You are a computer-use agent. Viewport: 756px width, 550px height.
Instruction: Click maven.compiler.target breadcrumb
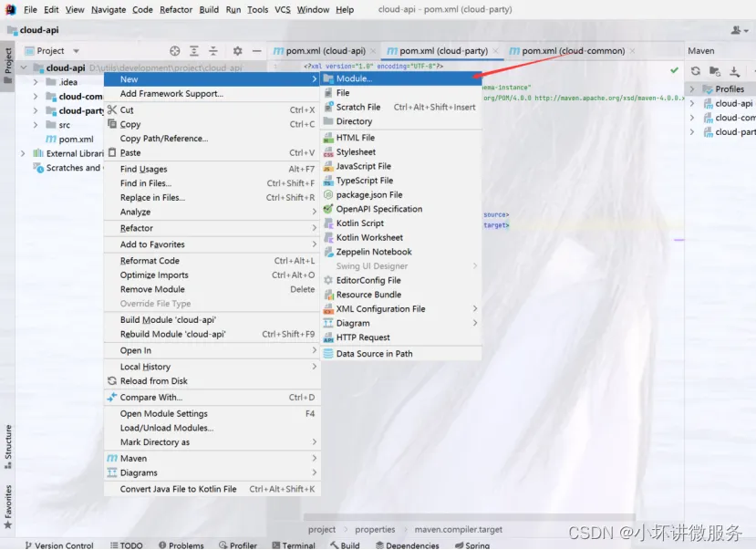click(458, 530)
